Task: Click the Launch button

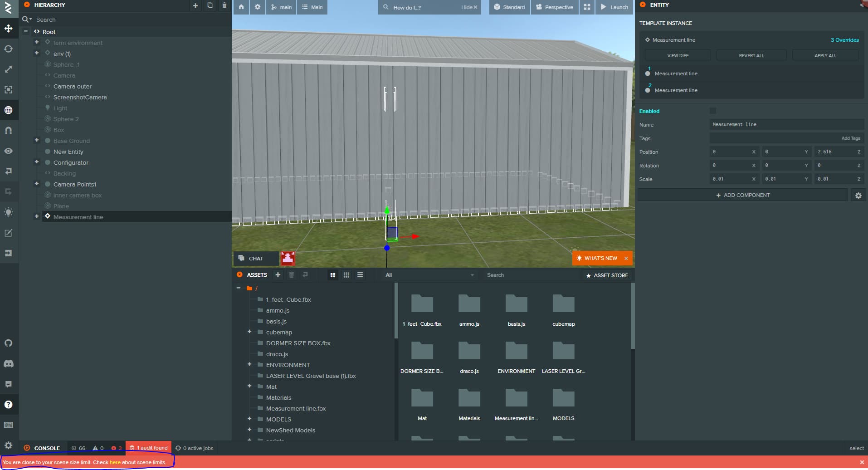Action: coord(614,7)
